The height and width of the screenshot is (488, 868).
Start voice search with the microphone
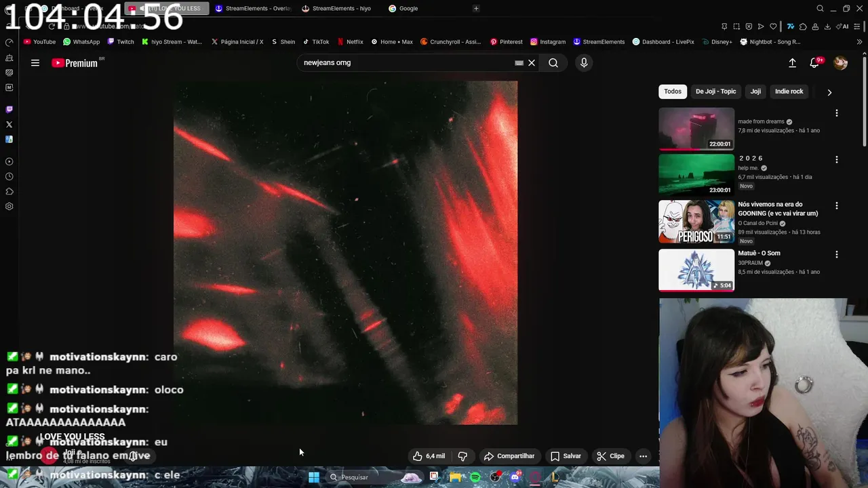(584, 63)
